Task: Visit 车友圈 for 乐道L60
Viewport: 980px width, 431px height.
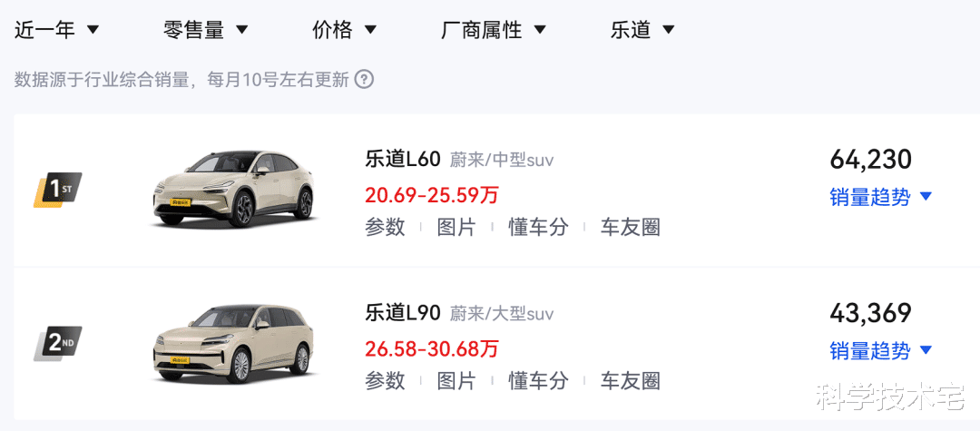Action: click(630, 227)
